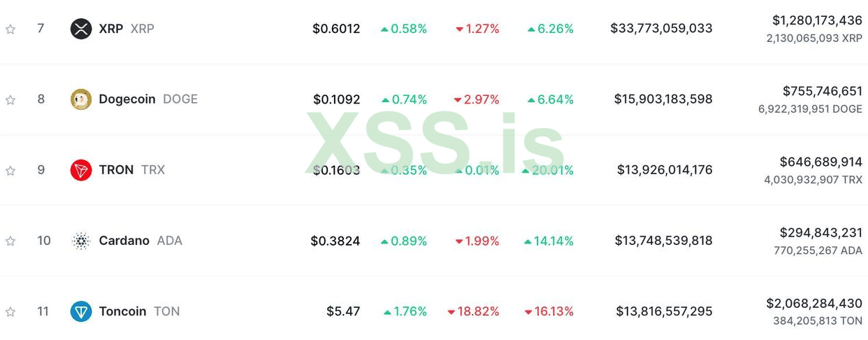868x340 pixels.
Task: Click XRP market cap $33,773,059,033
Action: 661,29
